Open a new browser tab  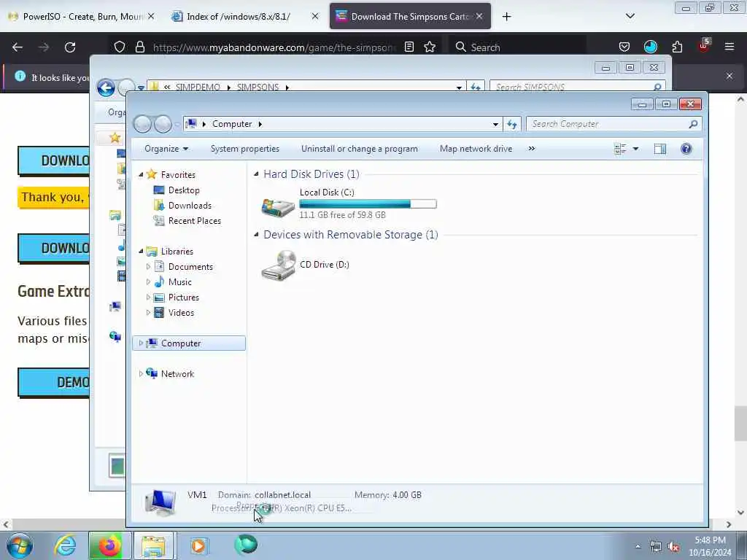coord(506,17)
